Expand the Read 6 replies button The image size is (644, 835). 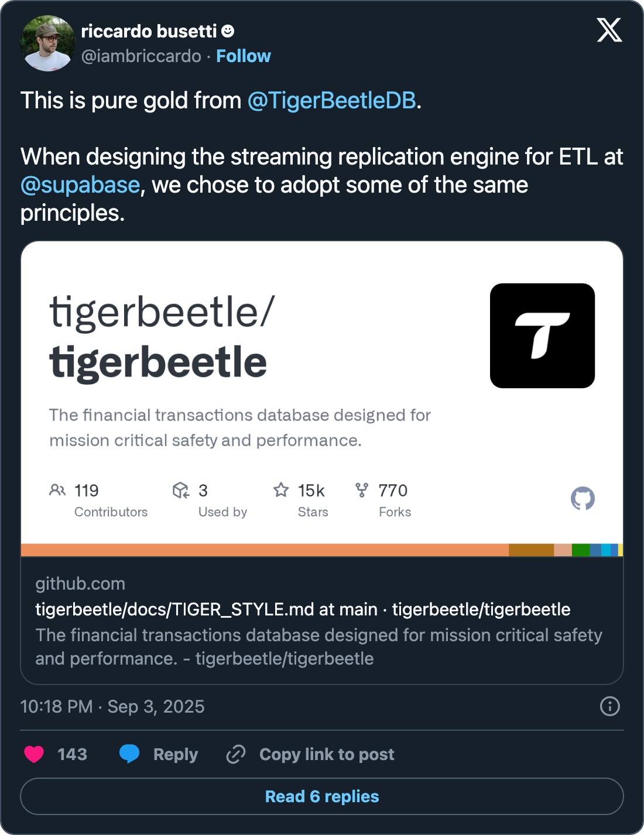click(322, 796)
